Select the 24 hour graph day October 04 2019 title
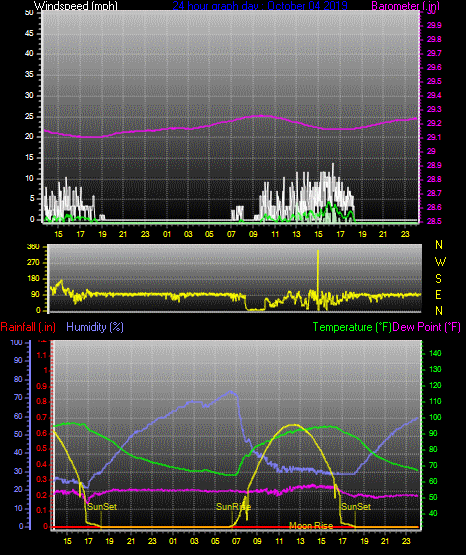Screen dimensions: 466x555 click(x=260, y=6)
